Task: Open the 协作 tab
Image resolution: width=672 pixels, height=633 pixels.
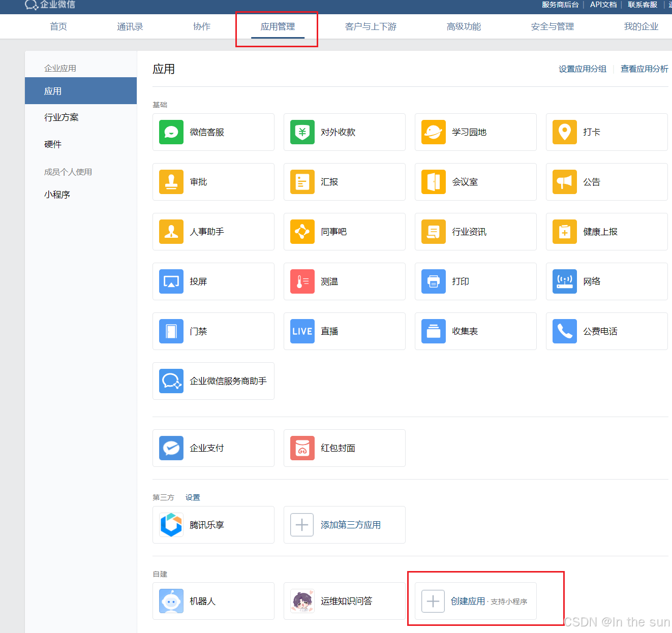Action: 202,26
